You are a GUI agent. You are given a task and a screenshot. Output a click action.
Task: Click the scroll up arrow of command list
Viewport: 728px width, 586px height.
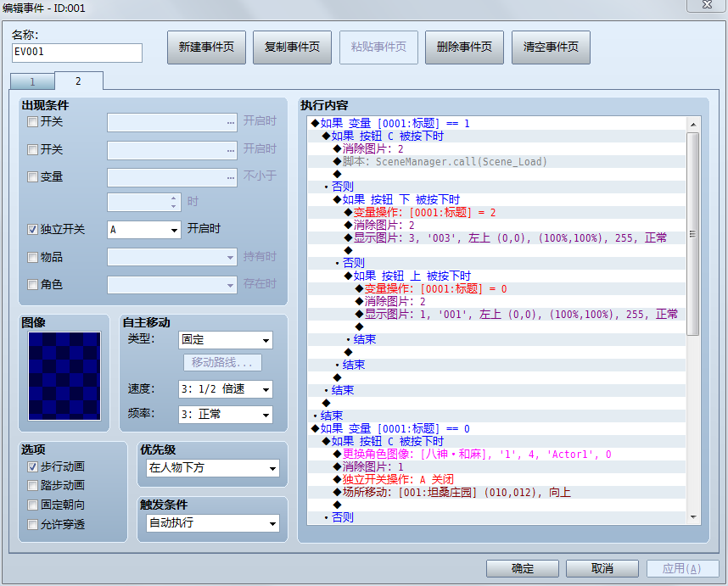(x=693, y=125)
